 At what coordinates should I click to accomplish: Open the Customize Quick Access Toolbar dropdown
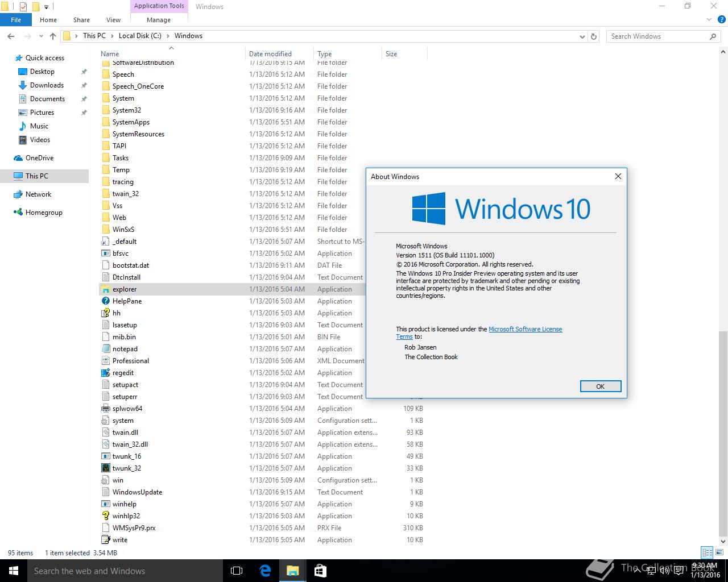pos(47,7)
